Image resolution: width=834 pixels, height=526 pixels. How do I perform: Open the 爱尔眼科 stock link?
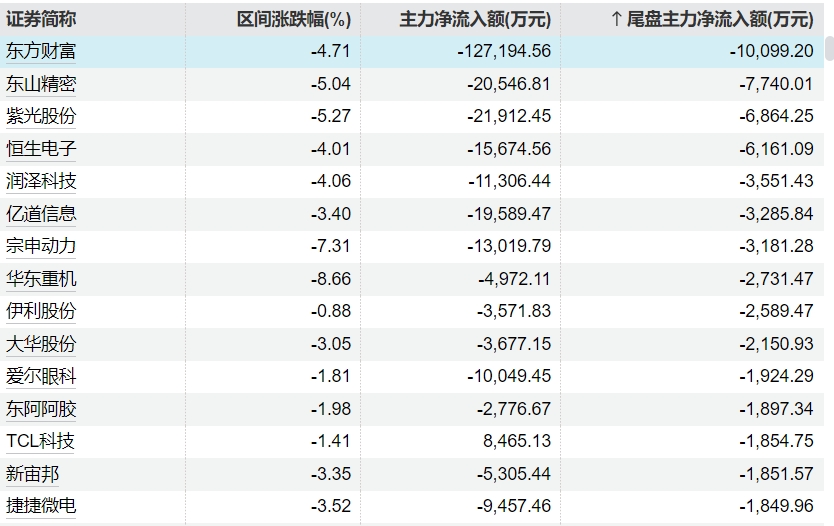[41, 377]
